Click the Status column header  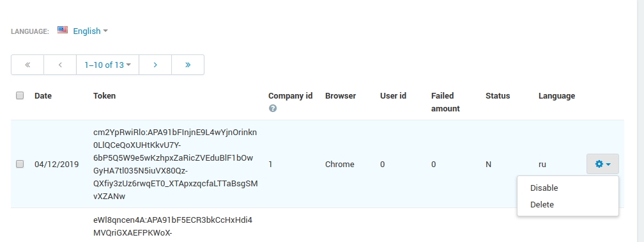[497, 95]
